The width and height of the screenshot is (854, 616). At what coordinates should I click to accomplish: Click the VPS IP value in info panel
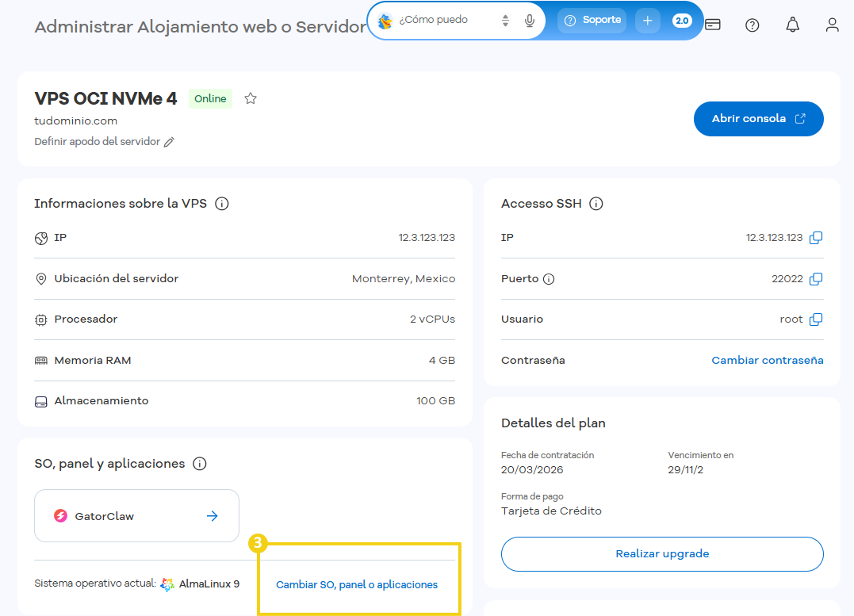[427, 238]
